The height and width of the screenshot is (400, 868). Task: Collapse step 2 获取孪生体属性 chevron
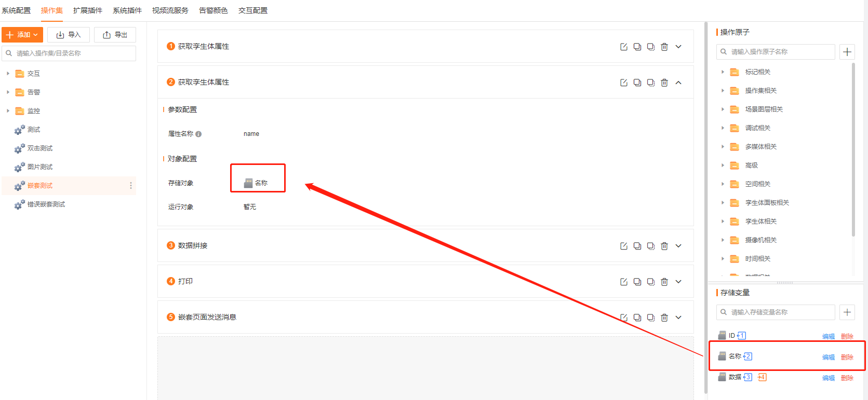pos(678,82)
